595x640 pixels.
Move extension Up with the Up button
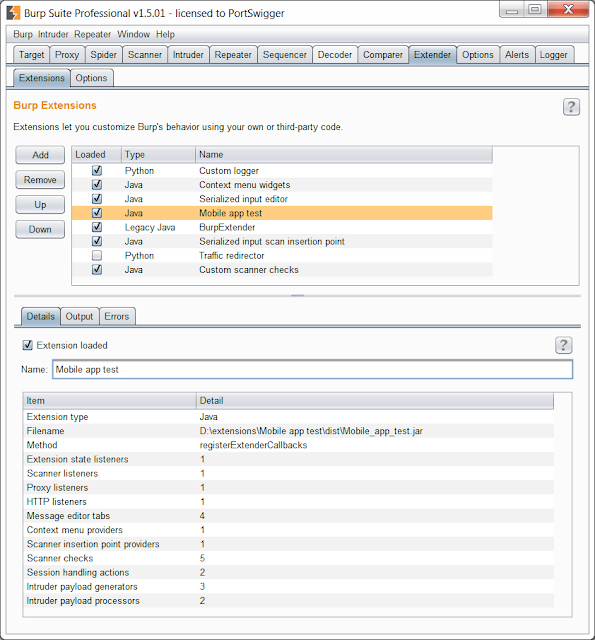click(x=40, y=205)
